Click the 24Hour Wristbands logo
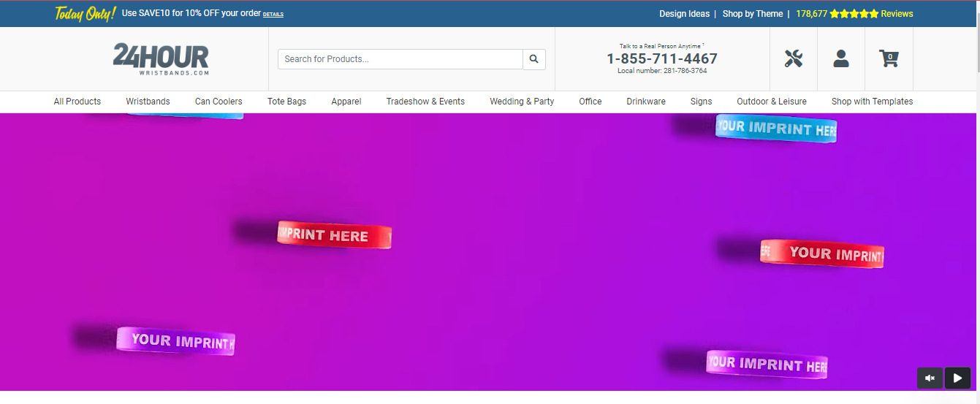 click(161, 59)
